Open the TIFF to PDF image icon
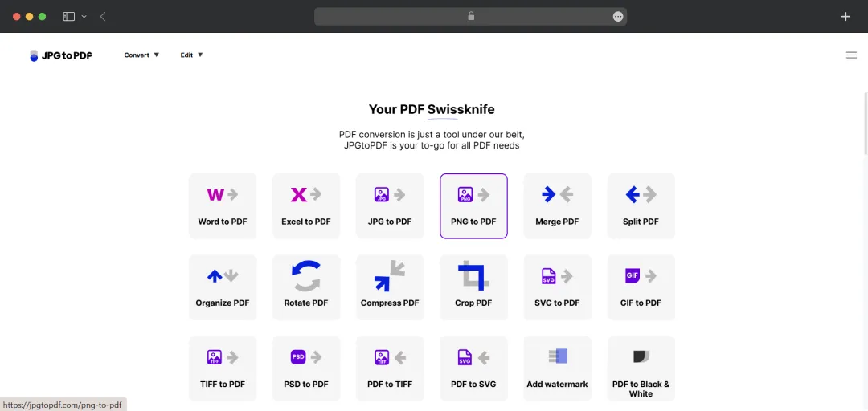 pos(223,357)
